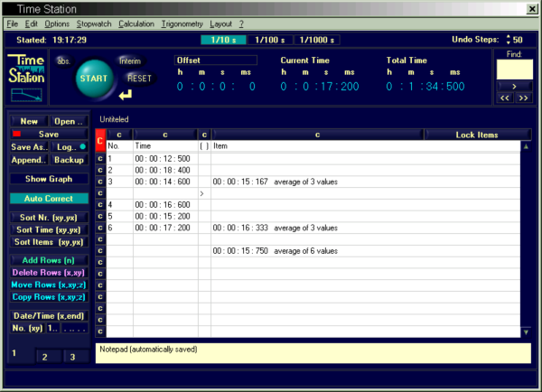Image resolution: width=542 pixels, height=392 pixels.
Task: Toggle the Auto Correct option
Action: (50, 198)
